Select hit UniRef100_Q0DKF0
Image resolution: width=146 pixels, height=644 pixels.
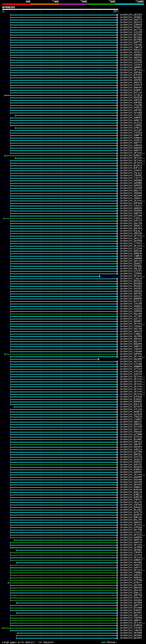click(x=131, y=90)
